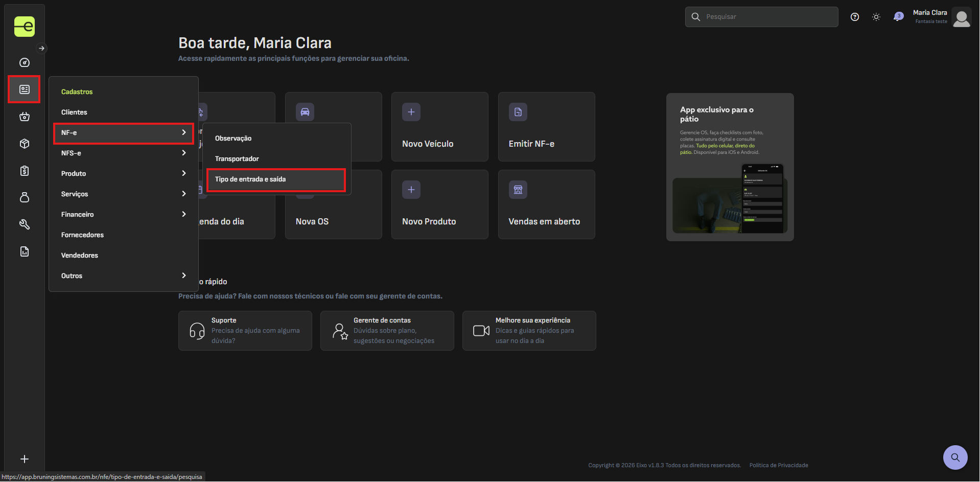Image resolution: width=980 pixels, height=482 pixels.
Task: Expand Produto submenu chevron
Action: [184, 173]
